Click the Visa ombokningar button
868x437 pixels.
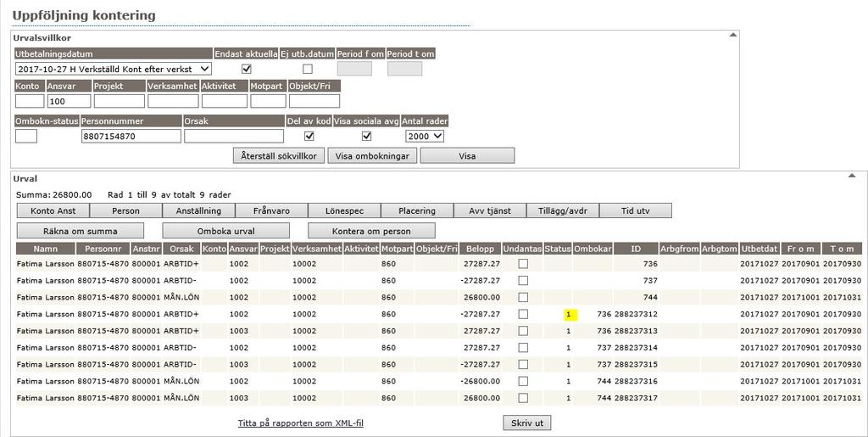[372, 155]
